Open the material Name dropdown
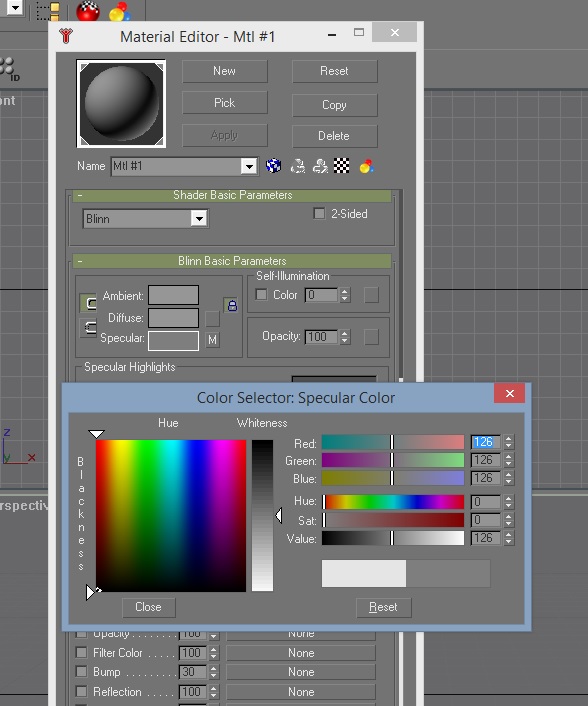 (x=249, y=167)
